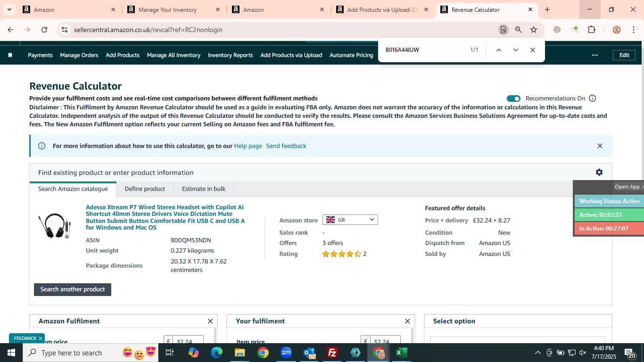Open File Explorer from the taskbar
The width and height of the screenshot is (644, 362).
[239, 353]
